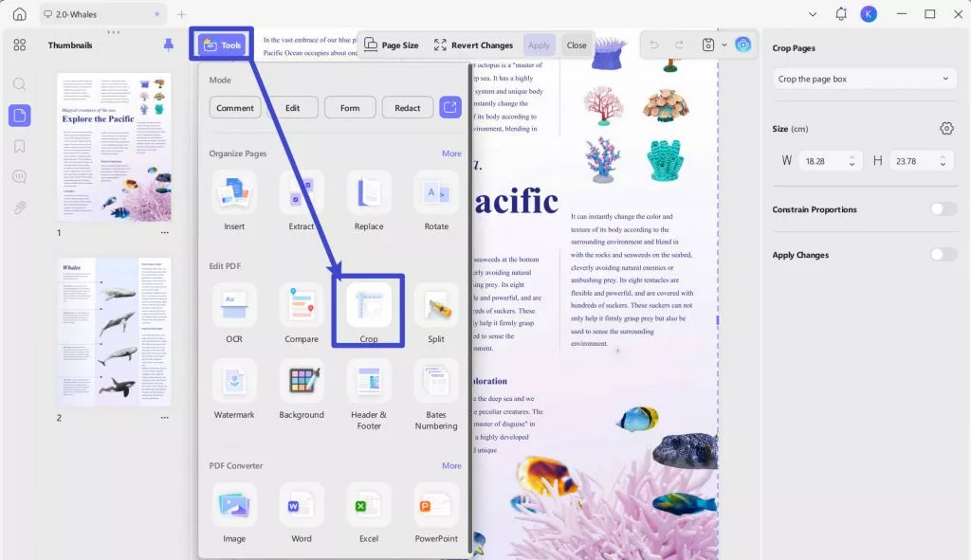Open the Header & Footer tool
The height and width of the screenshot is (560, 971).
[369, 396]
